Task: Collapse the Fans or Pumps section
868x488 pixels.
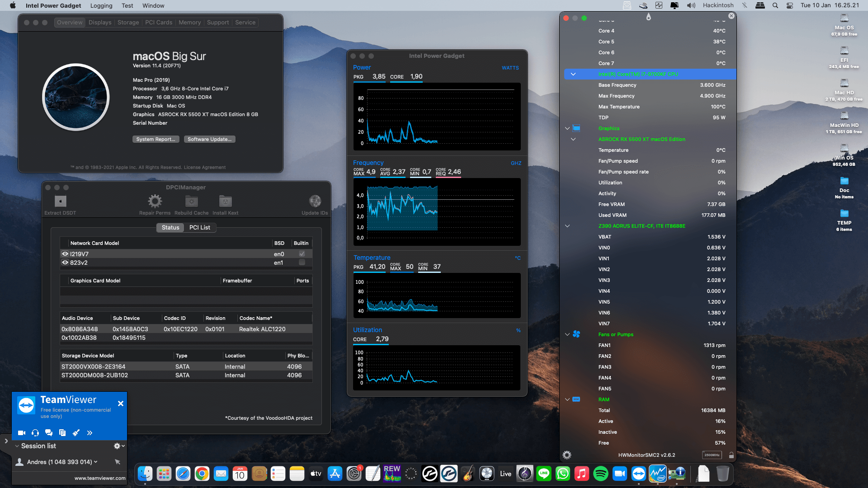Action: click(x=567, y=334)
